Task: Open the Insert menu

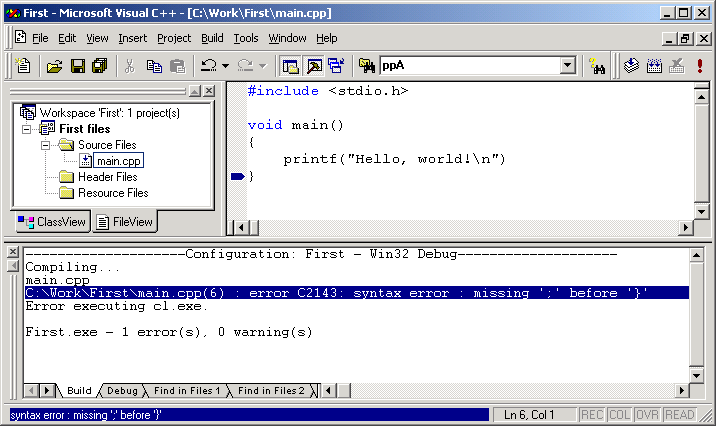Action: (x=132, y=38)
